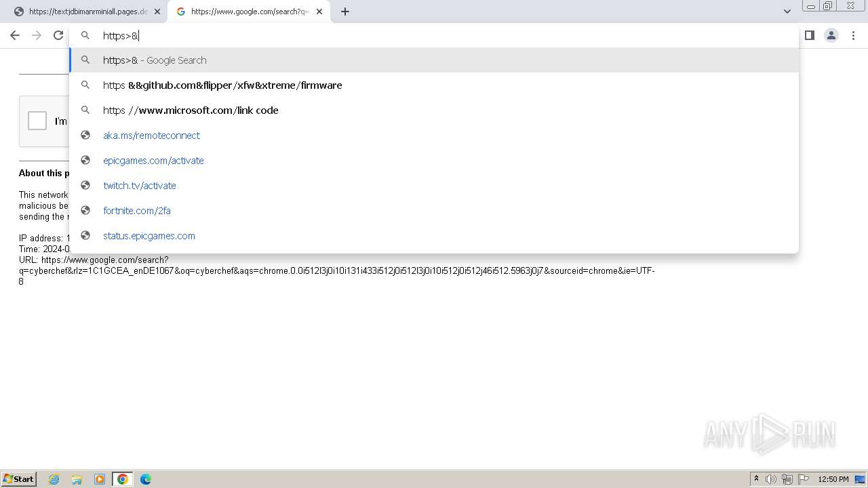Image resolution: width=868 pixels, height=488 pixels.
Task: Go back to the previous page
Action: 15,35
